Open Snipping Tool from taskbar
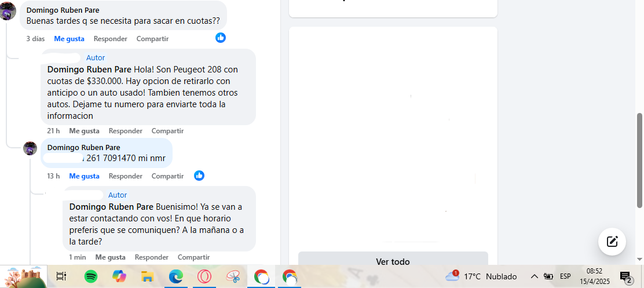This screenshot has width=644, height=288. [x=233, y=276]
